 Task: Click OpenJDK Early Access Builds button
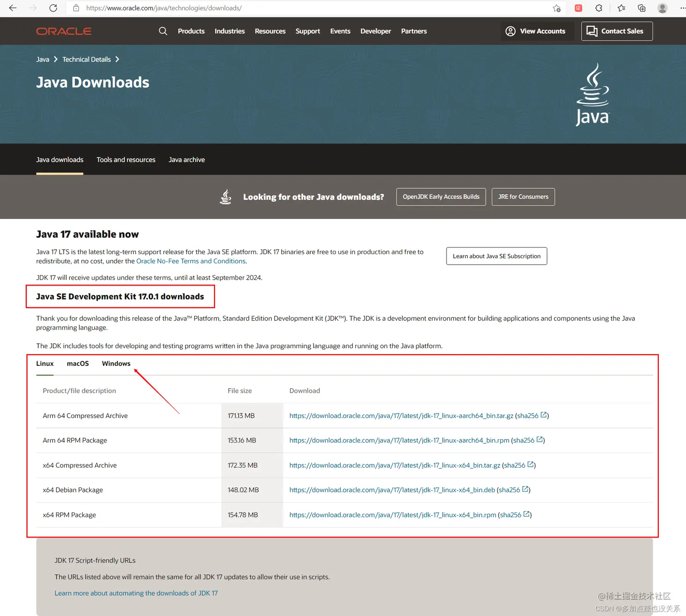pyautogui.click(x=441, y=197)
